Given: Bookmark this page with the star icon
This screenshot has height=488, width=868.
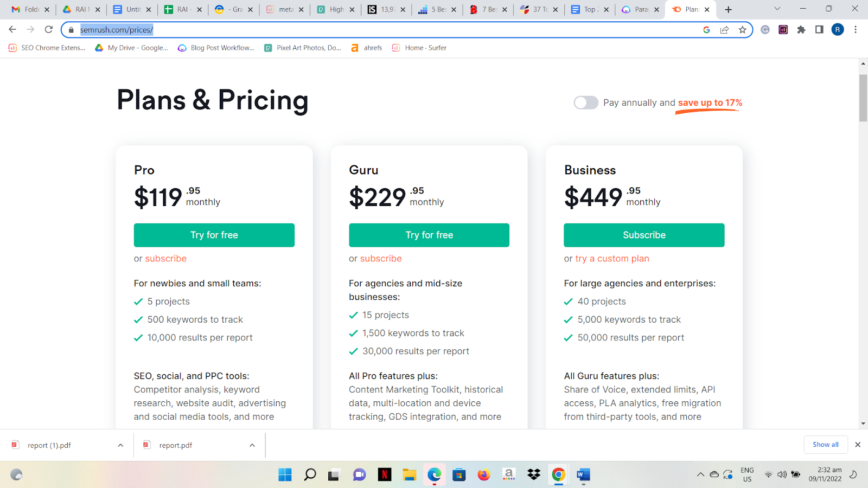Looking at the screenshot, I should coord(743,30).
